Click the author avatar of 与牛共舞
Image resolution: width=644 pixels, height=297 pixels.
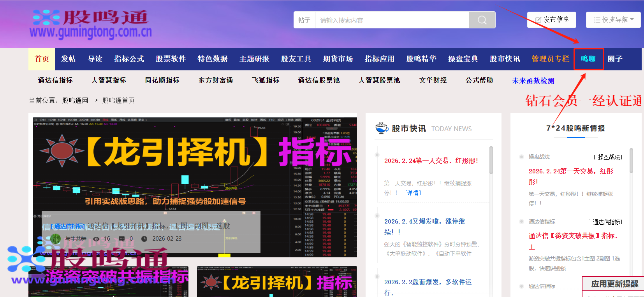click(56, 238)
